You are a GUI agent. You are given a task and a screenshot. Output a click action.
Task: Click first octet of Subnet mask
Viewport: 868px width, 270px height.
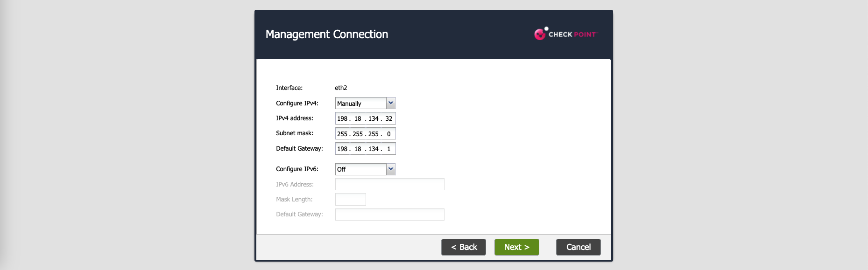tap(342, 134)
